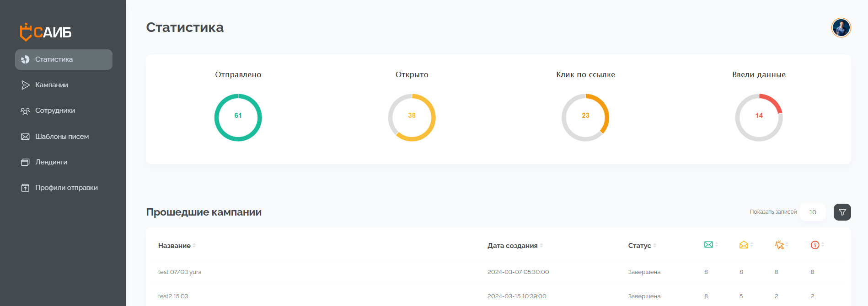Open Профили отправки section
This screenshot has height=306, width=868.
[x=66, y=188]
